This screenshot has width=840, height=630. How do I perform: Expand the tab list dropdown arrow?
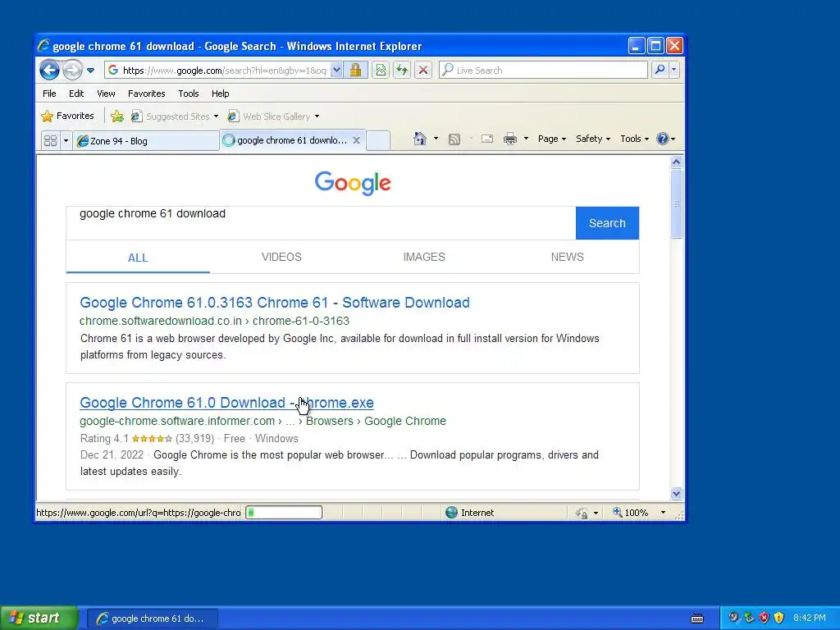(66, 141)
